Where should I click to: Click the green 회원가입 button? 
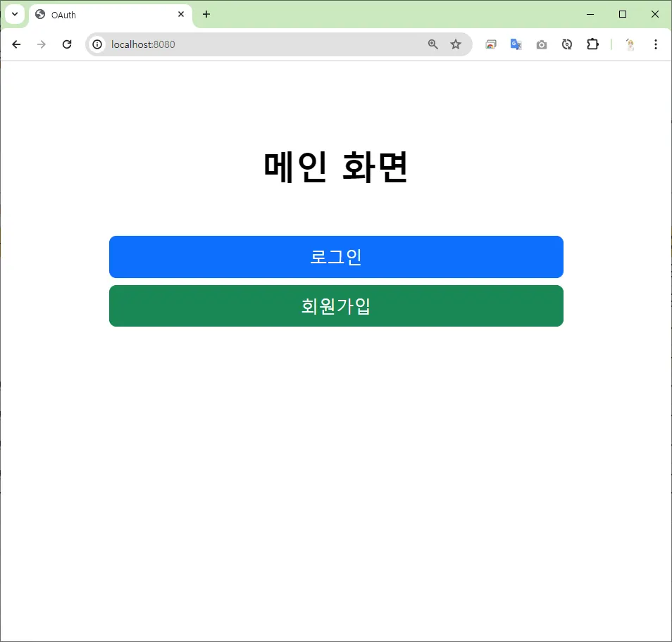[336, 306]
